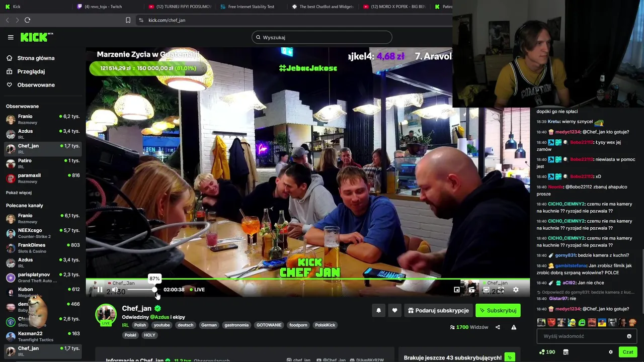Click the @Azdus mention link

coord(159,317)
